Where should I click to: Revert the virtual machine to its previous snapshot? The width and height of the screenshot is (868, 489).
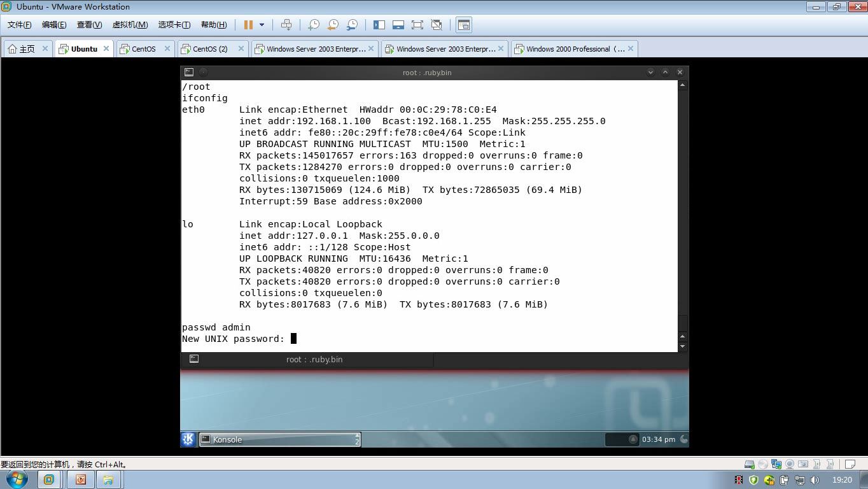(333, 25)
